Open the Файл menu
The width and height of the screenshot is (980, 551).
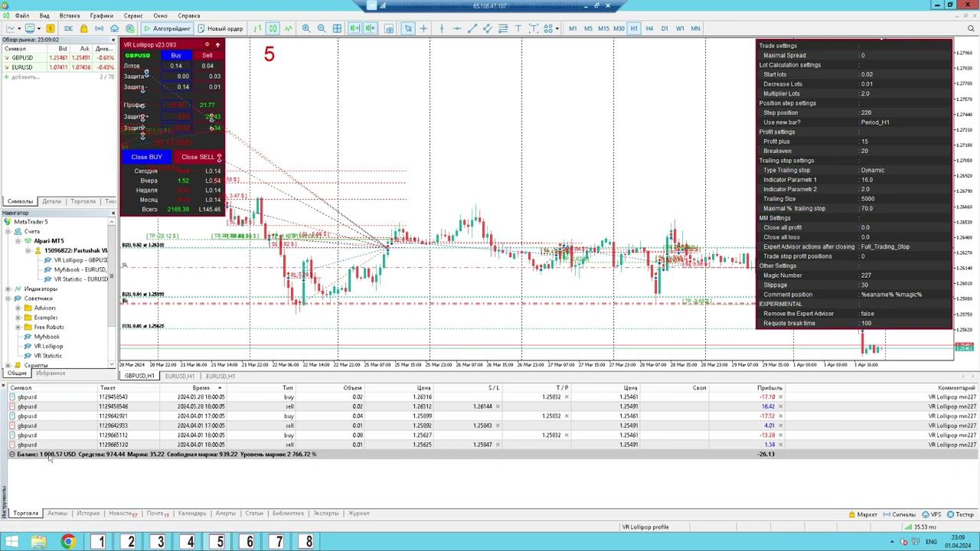21,15
